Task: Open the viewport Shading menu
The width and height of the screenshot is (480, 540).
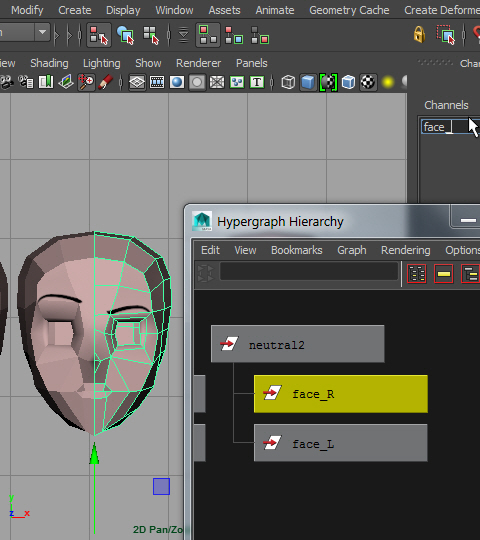Action: pos(49,63)
